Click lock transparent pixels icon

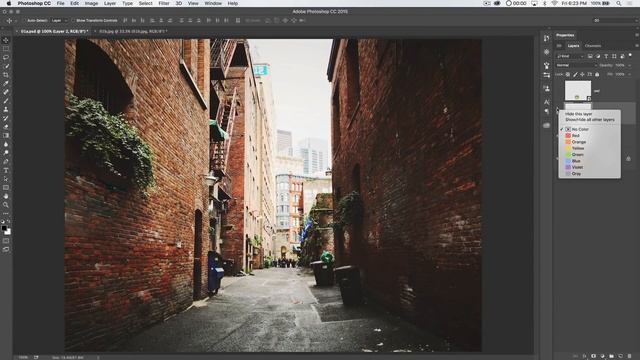coord(568,74)
